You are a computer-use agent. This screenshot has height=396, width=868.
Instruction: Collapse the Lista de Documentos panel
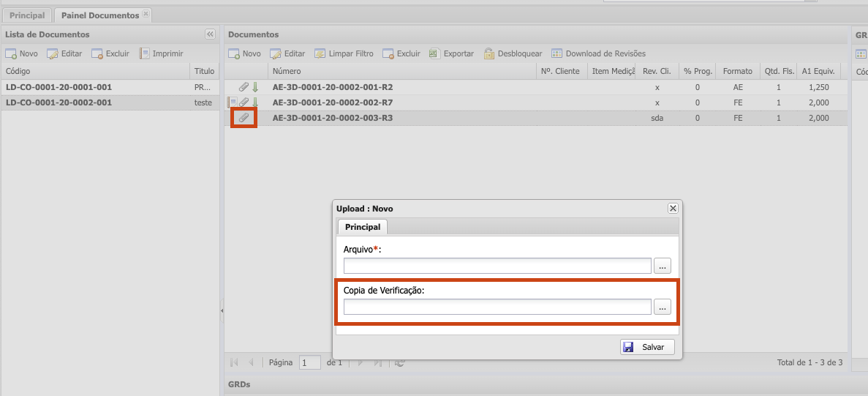pyautogui.click(x=210, y=34)
